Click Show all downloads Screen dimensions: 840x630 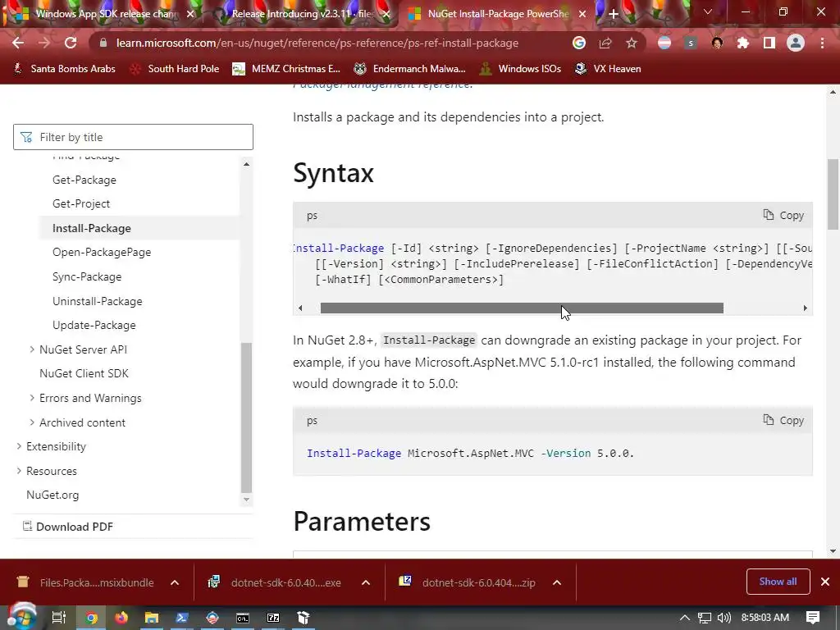click(x=778, y=582)
